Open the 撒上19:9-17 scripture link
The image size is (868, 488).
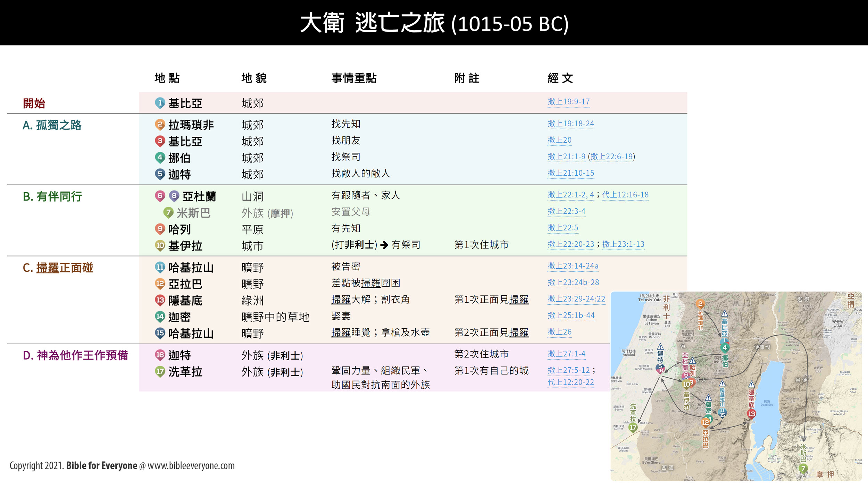pyautogui.click(x=568, y=102)
